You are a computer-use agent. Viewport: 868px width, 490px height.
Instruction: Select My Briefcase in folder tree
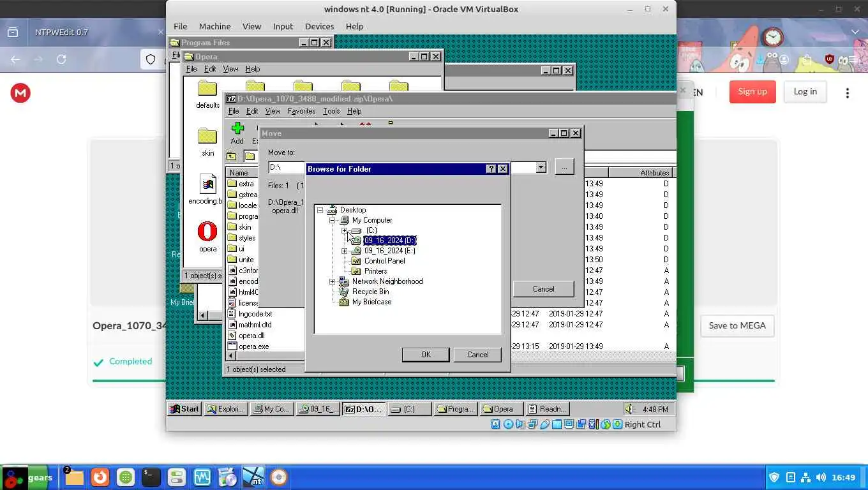371,302
